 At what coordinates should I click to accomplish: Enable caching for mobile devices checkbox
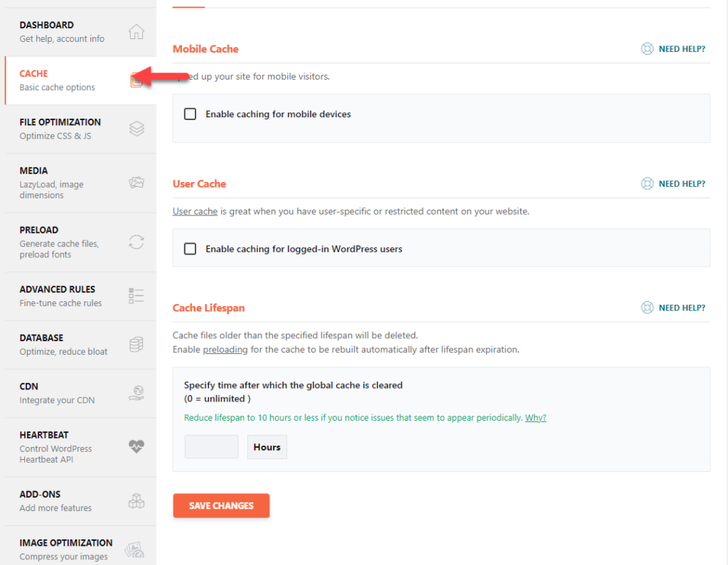(x=190, y=114)
